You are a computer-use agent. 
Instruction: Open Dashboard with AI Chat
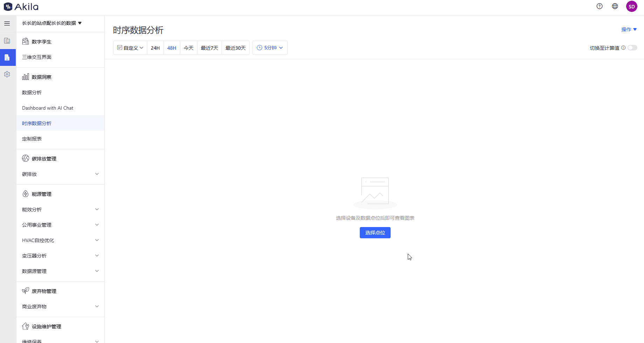tap(60, 108)
